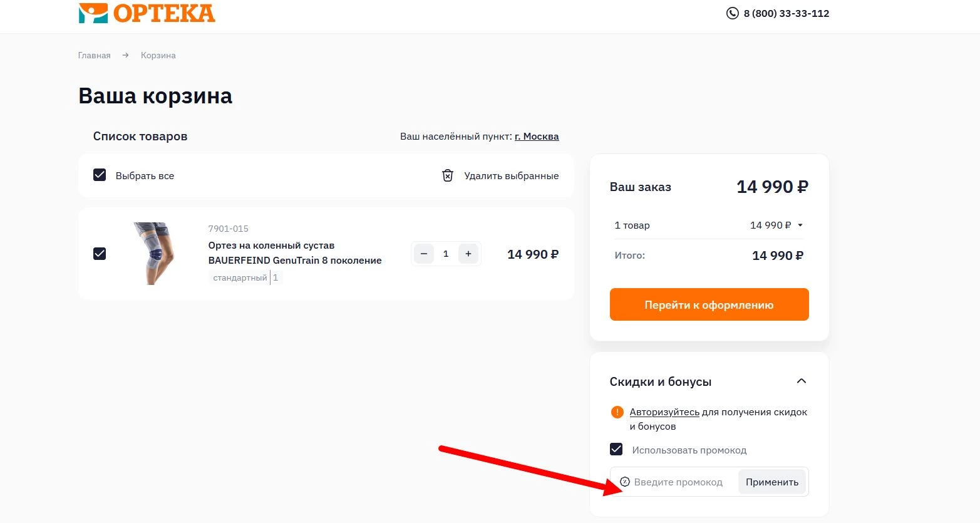
Task: Click the trash icon to delete selected
Action: (448, 175)
